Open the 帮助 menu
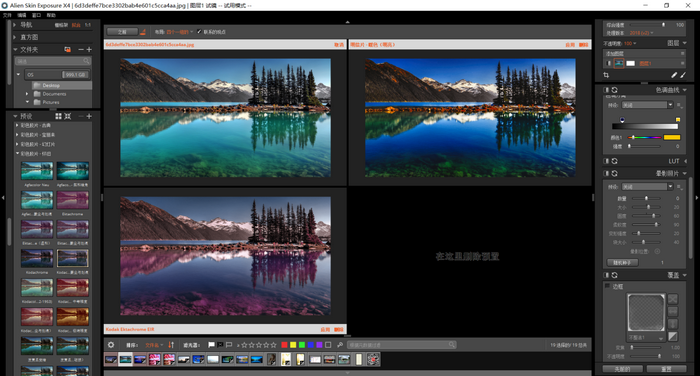The width and height of the screenshot is (700, 376). (x=51, y=15)
